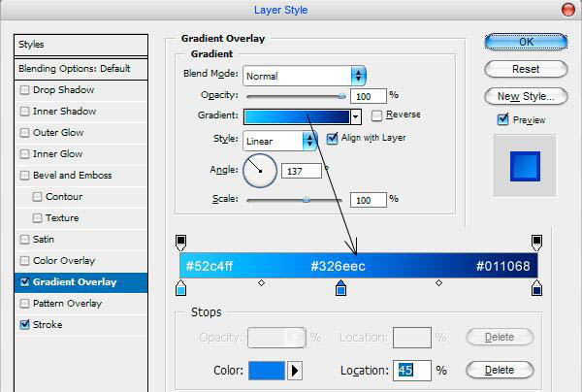
Task: Click the right midpoint diamond marker
Action: coord(438,283)
